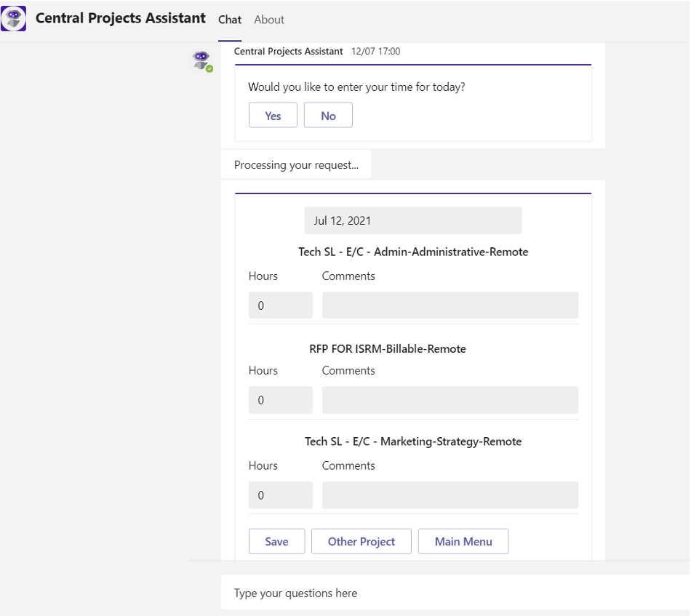Return to the Main Menu
Screen dimensions: 691x616
[463, 541]
